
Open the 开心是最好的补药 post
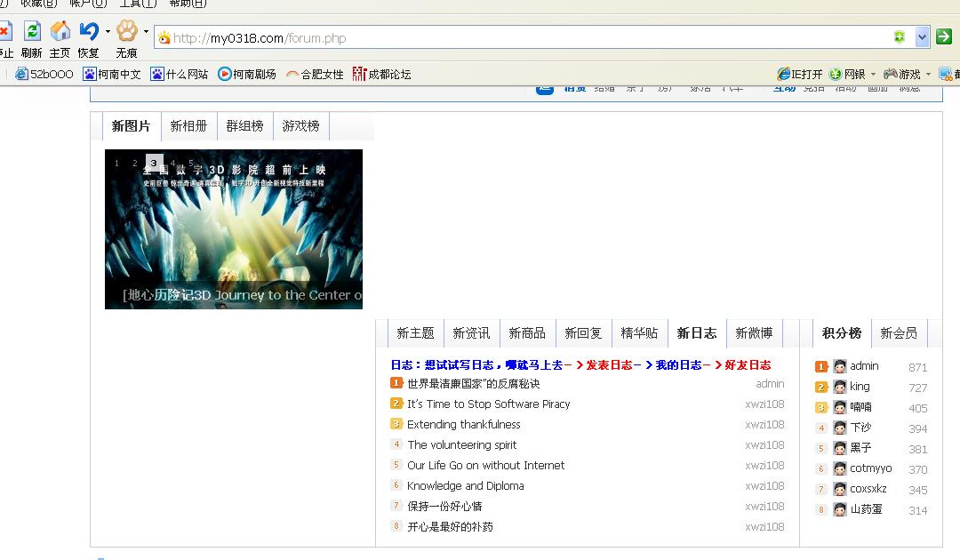click(451, 527)
